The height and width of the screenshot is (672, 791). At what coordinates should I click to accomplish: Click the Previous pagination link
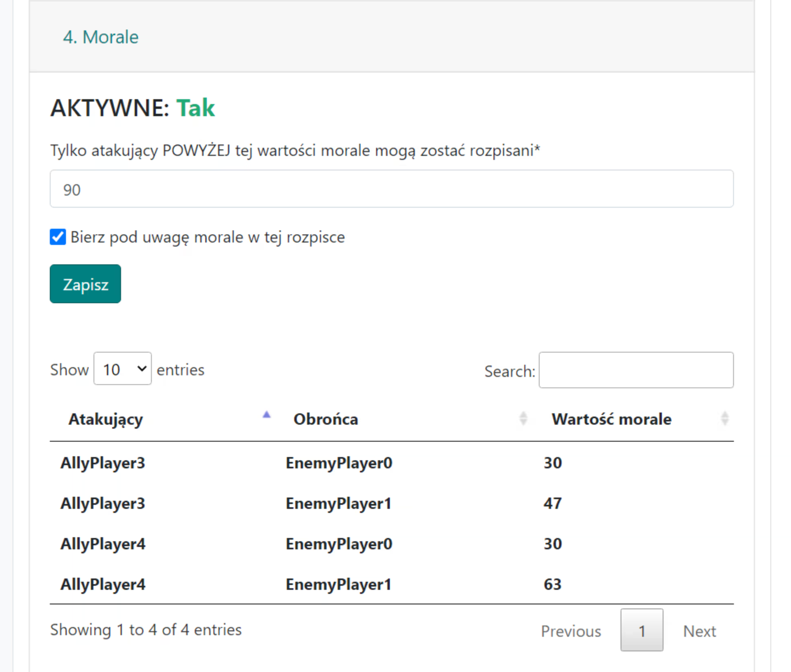coord(571,631)
